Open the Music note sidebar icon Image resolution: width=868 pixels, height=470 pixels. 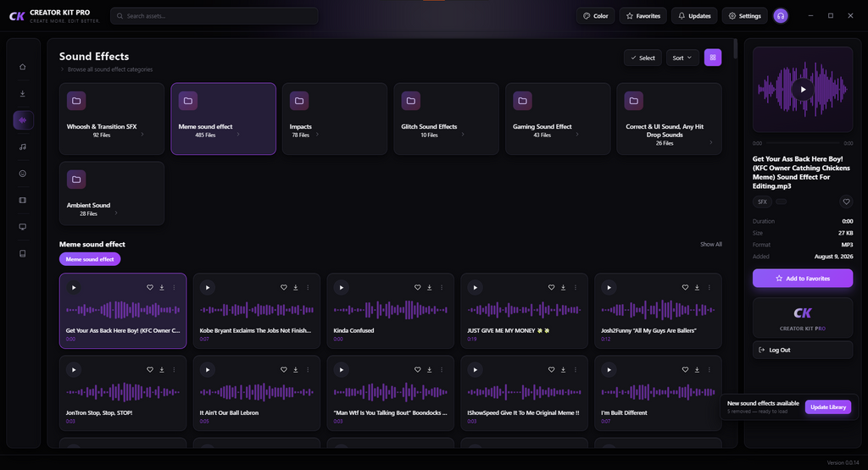(23, 147)
